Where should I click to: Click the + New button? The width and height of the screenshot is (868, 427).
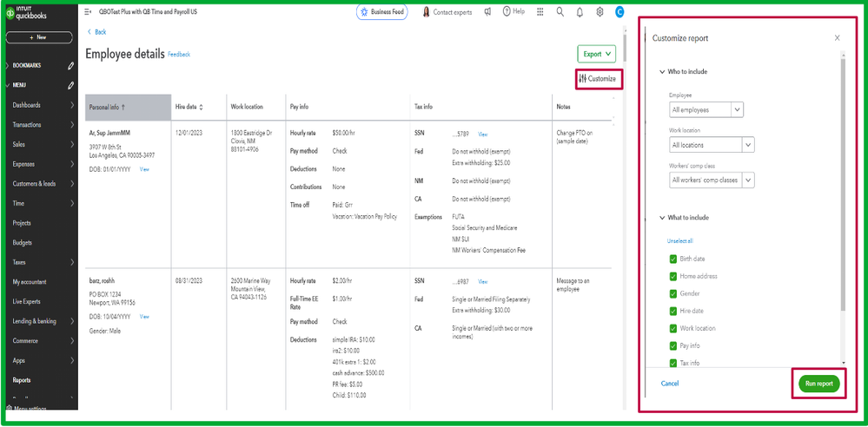pyautogui.click(x=39, y=37)
